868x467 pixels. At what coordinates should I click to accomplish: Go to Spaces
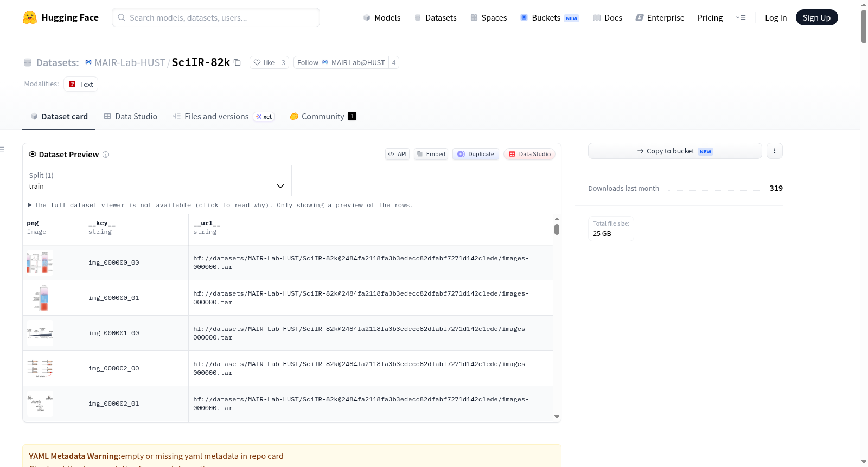[488, 17]
